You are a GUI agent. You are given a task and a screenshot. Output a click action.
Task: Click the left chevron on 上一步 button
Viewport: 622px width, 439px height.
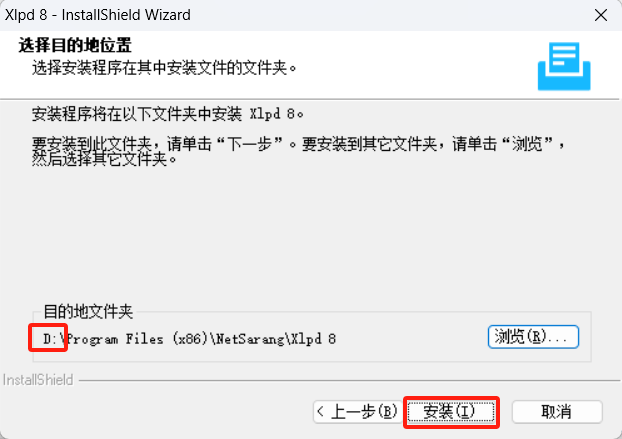321,411
